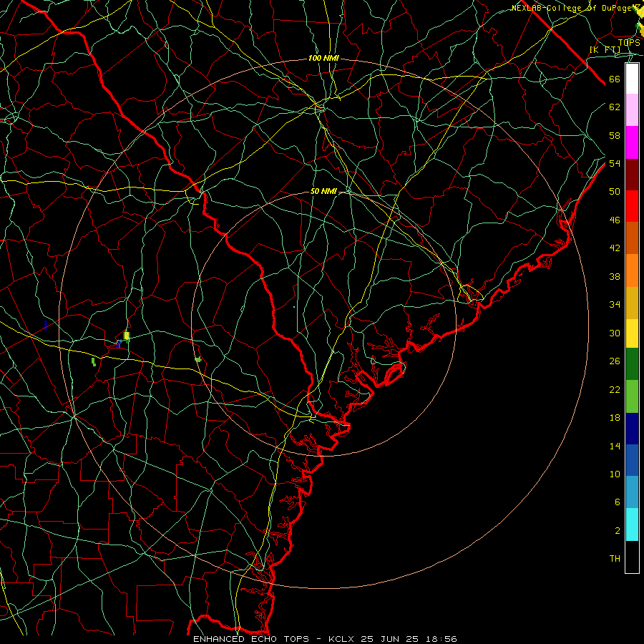Pick the orange 38 kft legend swatch

(x=632, y=270)
